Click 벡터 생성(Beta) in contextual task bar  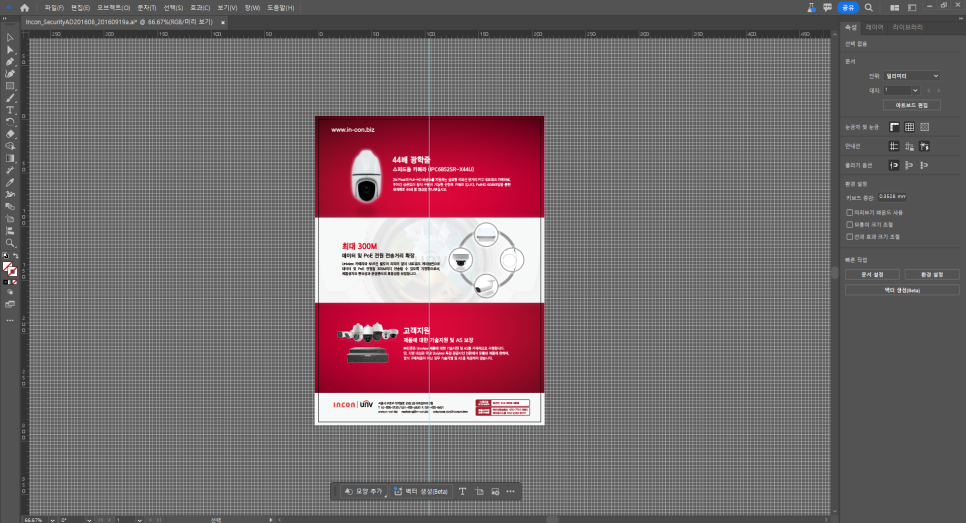tap(421, 491)
